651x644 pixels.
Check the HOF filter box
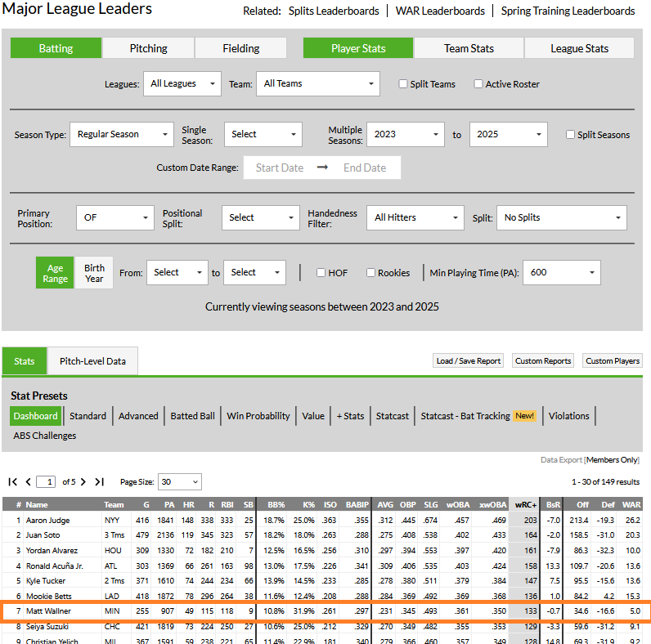click(x=321, y=273)
